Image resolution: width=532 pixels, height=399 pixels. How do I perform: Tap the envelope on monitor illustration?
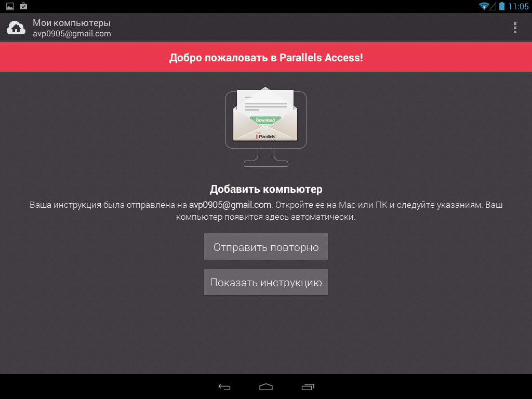click(x=266, y=126)
